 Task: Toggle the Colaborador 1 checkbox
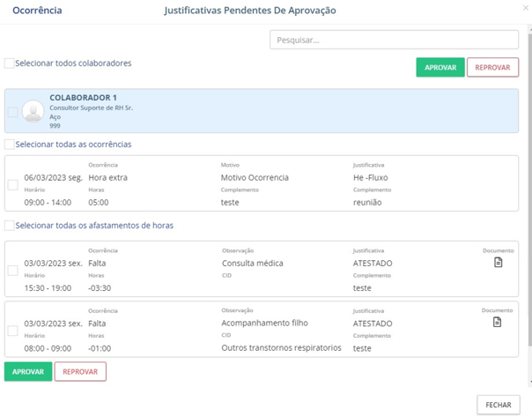click(12, 112)
